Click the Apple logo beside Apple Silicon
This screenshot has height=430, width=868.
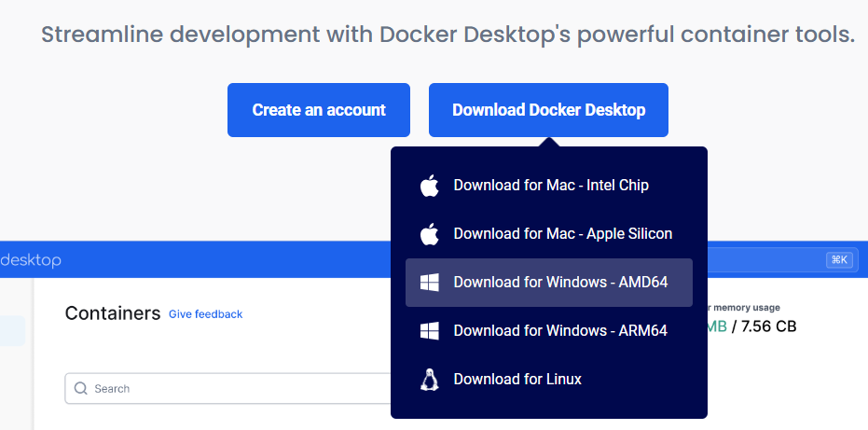[430, 234]
